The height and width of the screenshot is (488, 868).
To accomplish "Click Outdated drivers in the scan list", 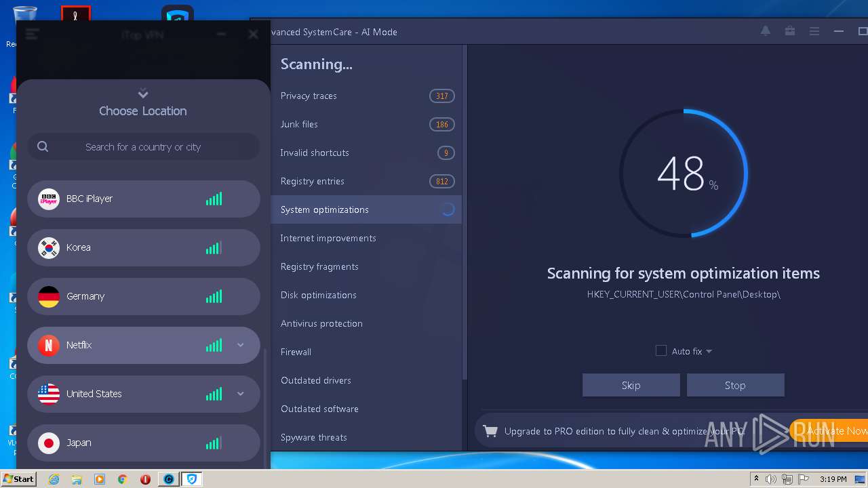I will [x=366, y=380].
